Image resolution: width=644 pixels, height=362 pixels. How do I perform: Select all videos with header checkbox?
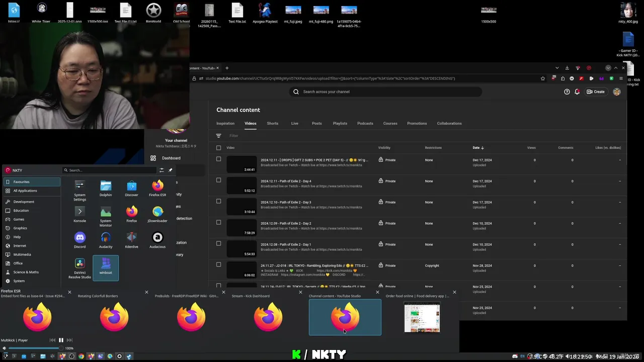[218, 148]
